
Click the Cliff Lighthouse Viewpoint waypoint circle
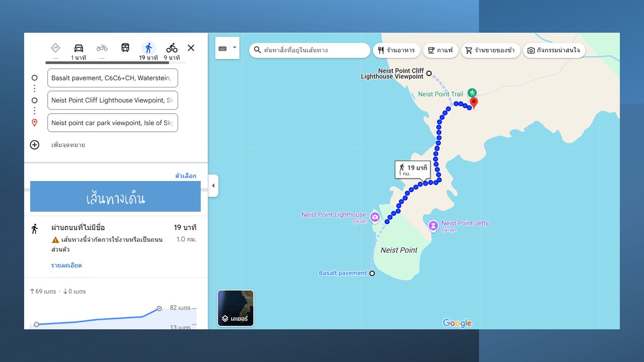point(429,73)
